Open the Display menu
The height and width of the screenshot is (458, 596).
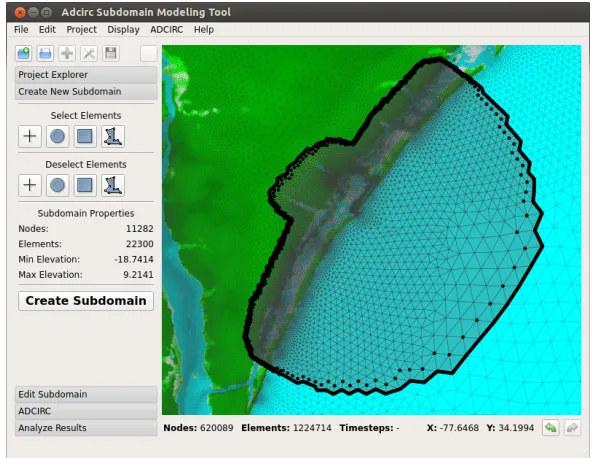point(123,30)
